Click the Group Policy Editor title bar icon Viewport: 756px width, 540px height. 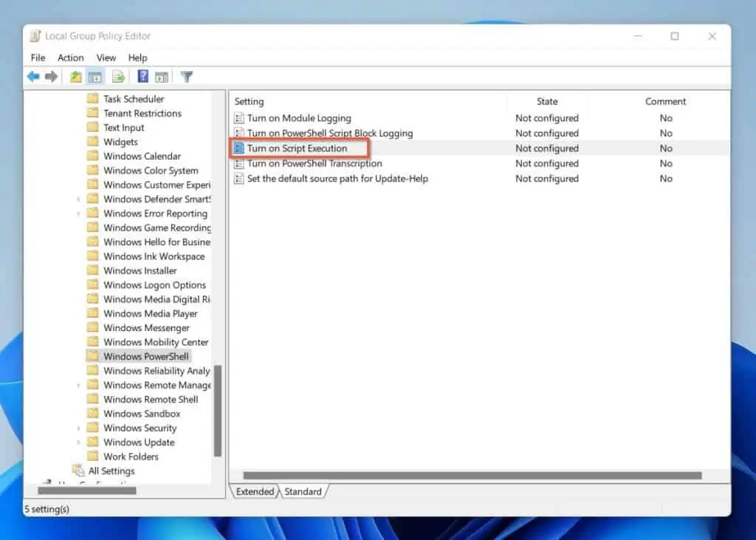[35, 36]
